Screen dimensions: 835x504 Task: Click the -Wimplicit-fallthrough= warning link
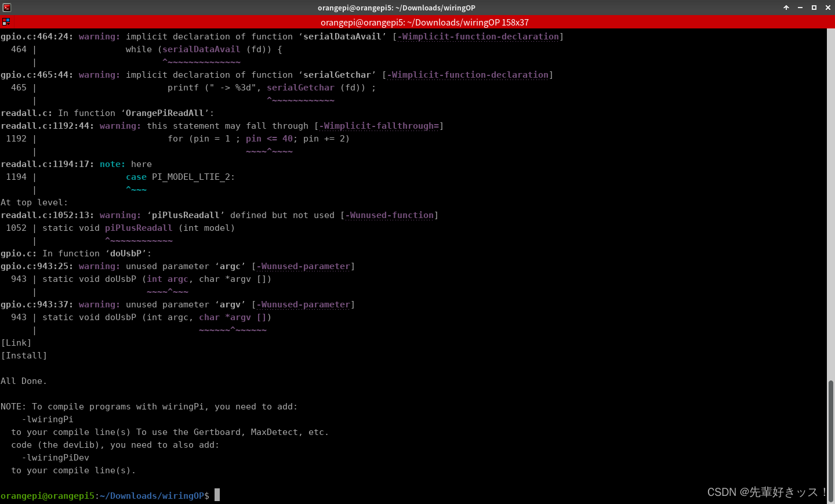(x=379, y=126)
